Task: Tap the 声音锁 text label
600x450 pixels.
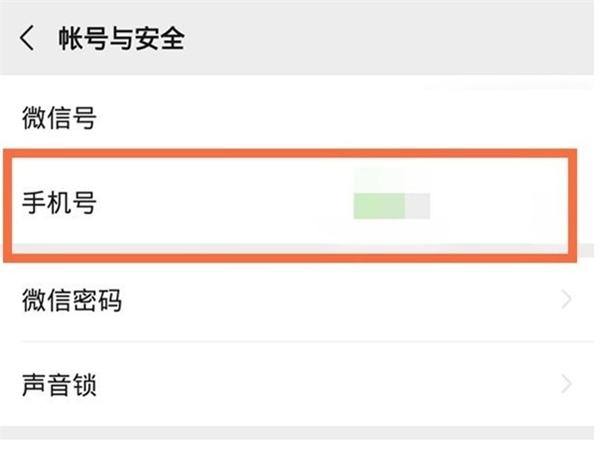Action: point(59,384)
